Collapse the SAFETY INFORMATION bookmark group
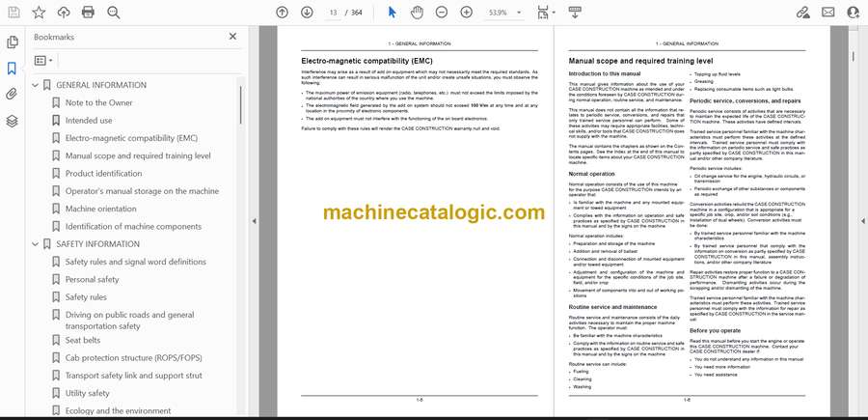The image size is (868, 420). pyautogui.click(x=36, y=244)
